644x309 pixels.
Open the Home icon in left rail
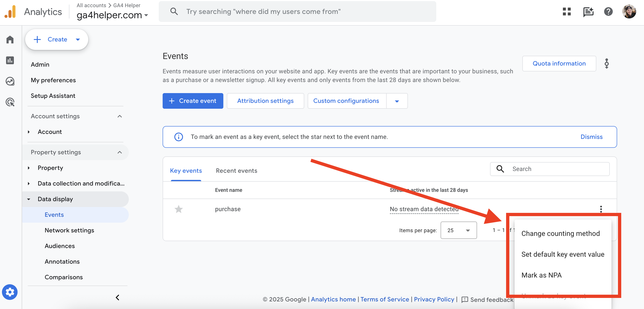[10, 39]
